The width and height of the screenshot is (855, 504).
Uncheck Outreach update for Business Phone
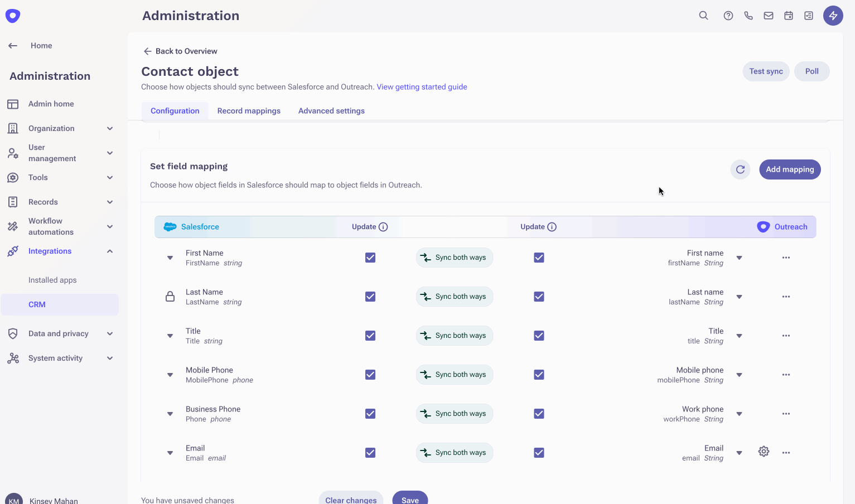point(539,414)
